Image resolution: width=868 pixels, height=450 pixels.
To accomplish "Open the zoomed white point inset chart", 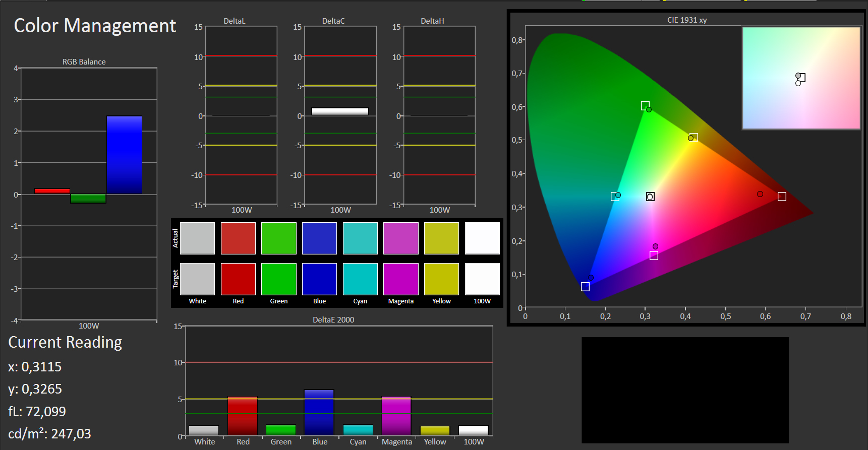I will click(801, 78).
